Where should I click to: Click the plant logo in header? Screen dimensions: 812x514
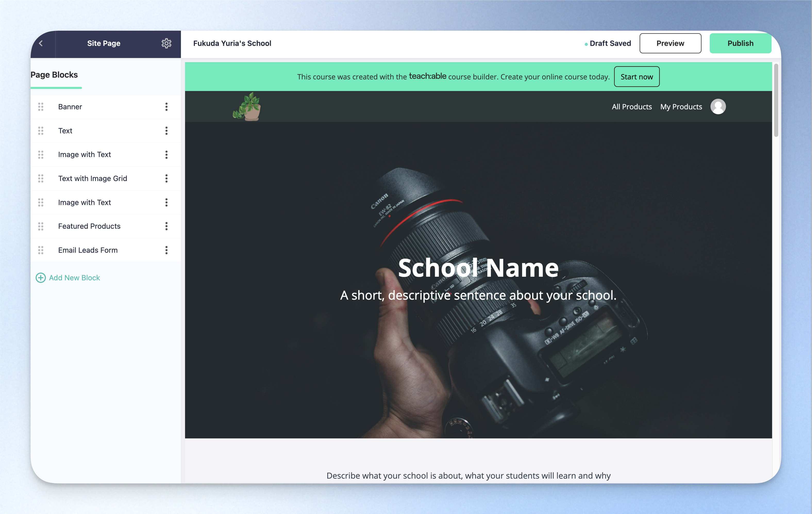click(x=247, y=107)
